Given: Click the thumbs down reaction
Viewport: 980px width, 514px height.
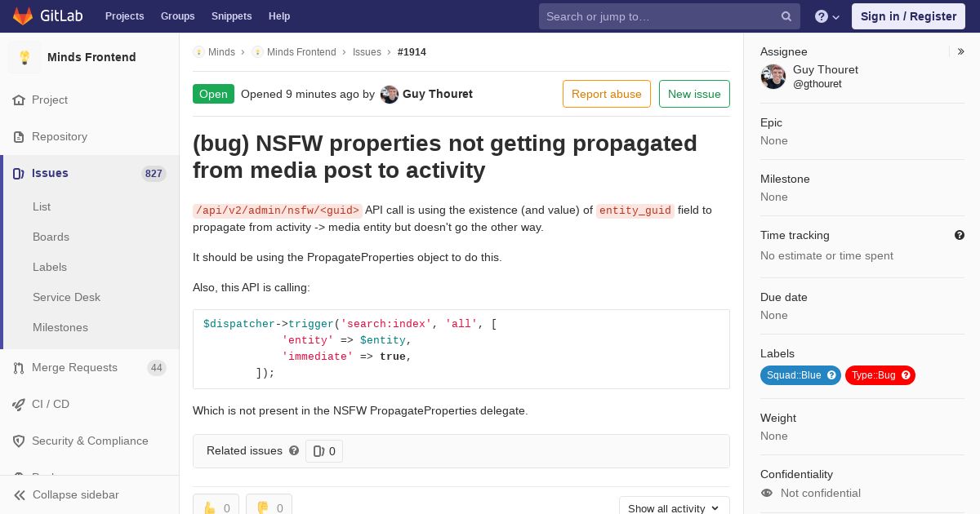Looking at the screenshot, I should [269, 507].
